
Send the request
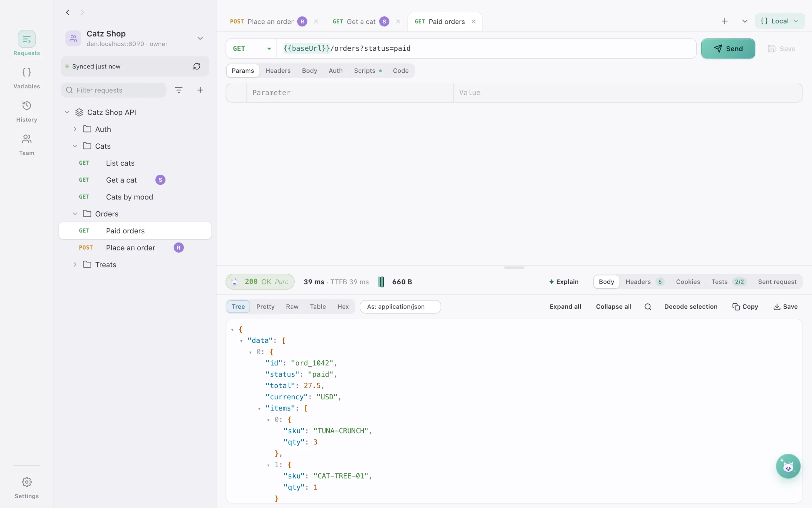click(728, 48)
